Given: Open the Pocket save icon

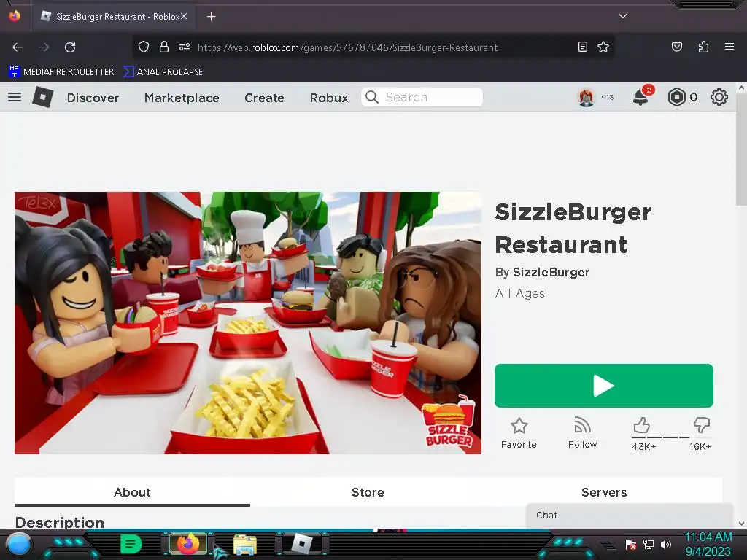Looking at the screenshot, I should 676,47.
